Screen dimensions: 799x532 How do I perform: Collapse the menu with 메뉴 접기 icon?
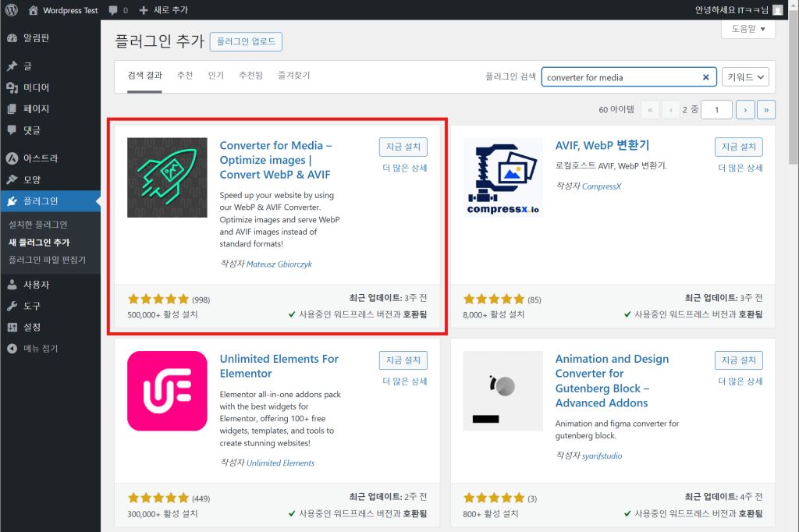pos(12,349)
